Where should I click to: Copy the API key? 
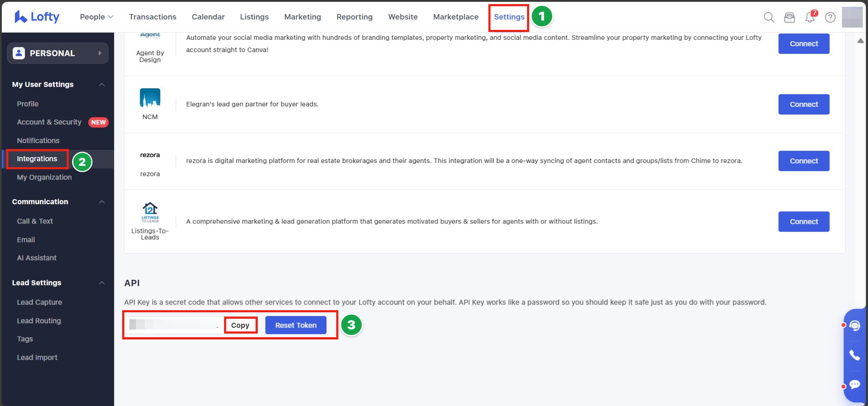point(240,325)
